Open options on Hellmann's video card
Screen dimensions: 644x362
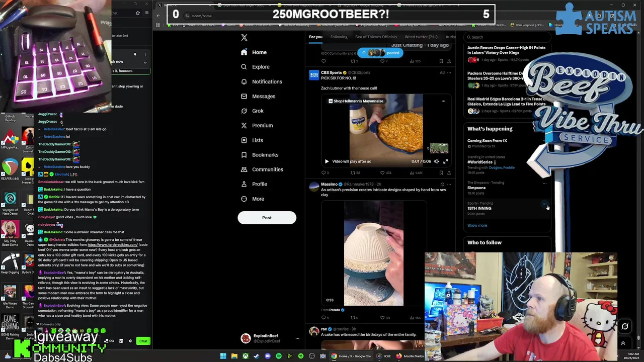point(443,101)
